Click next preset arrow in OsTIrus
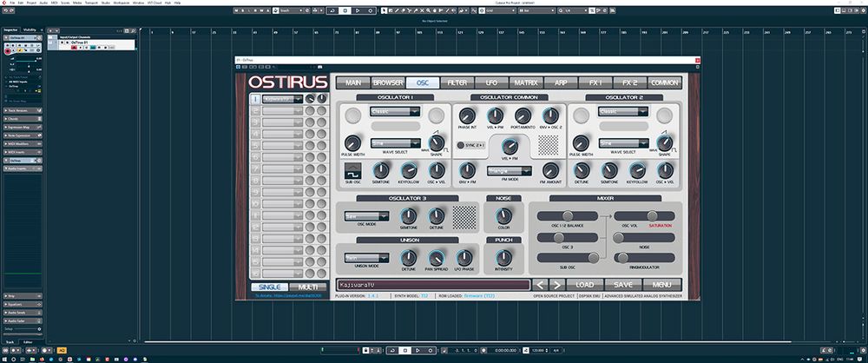Screen dimensions: 868x363 (x=556, y=285)
